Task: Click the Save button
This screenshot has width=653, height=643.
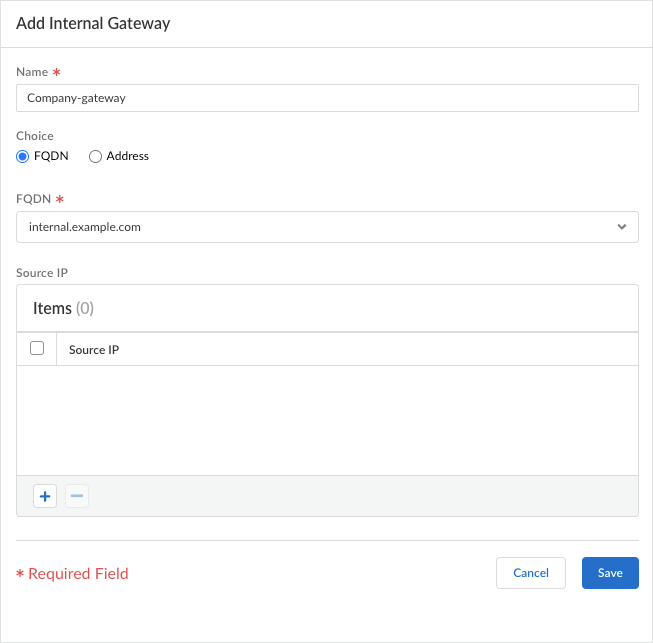Action: coord(610,573)
